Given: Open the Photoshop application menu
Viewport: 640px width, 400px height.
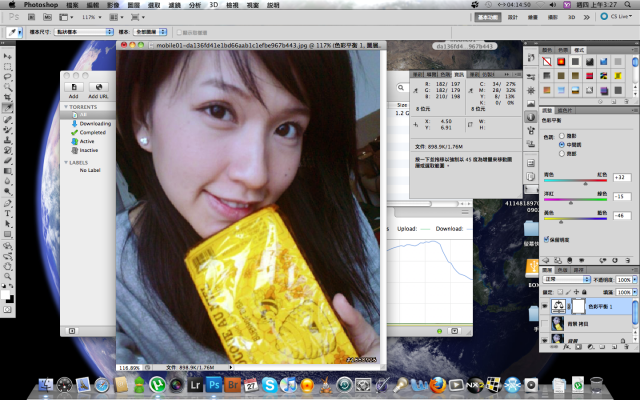Looking at the screenshot, I should pos(40,5).
